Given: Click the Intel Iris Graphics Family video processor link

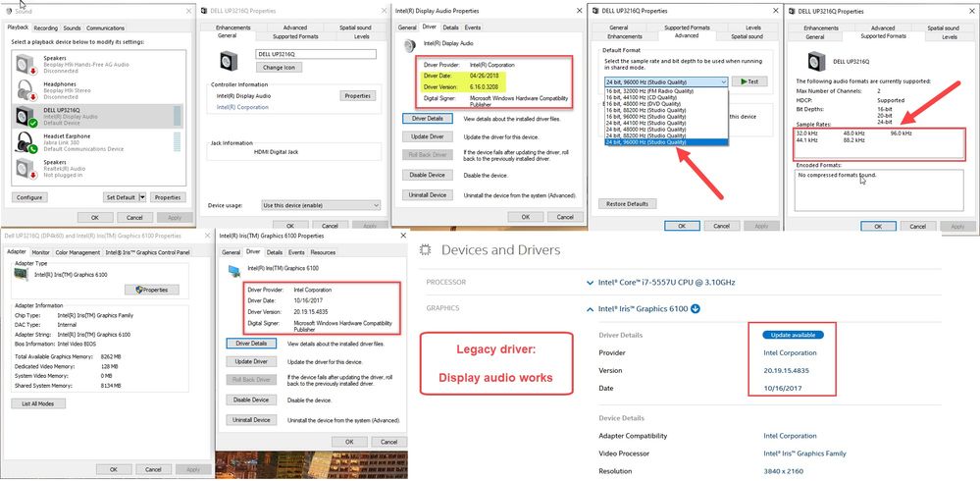Looking at the screenshot, I should pos(805,454).
